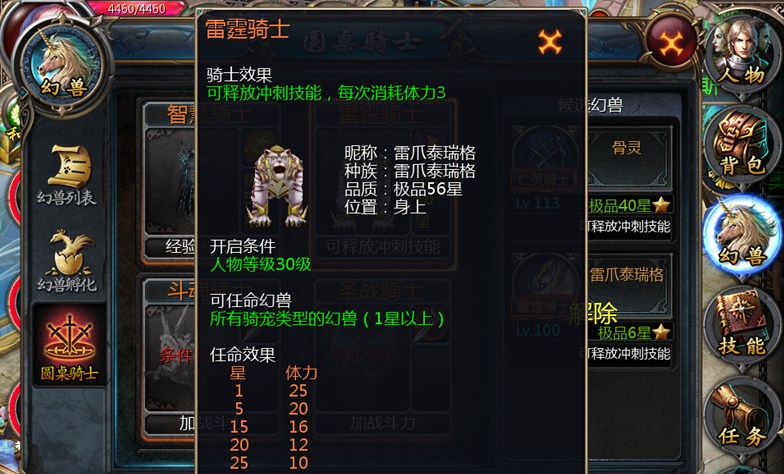
Task: Click the white tiger beast thumbnail
Action: click(x=277, y=185)
